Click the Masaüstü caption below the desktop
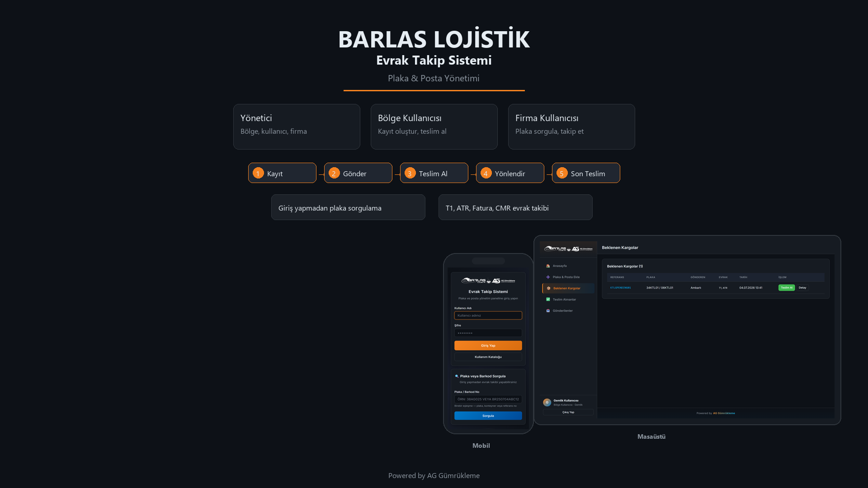This screenshot has width=868, height=488. [651, 436]
